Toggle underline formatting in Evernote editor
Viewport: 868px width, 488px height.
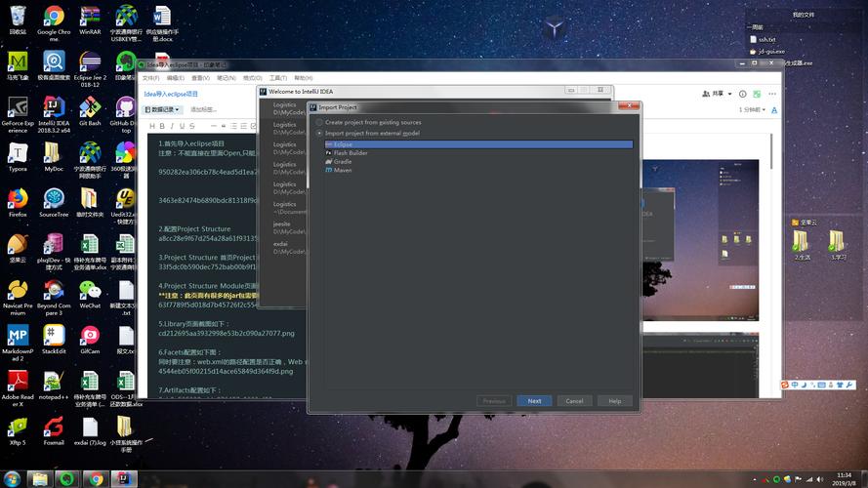pyautogui.click(x=182, y=126)
